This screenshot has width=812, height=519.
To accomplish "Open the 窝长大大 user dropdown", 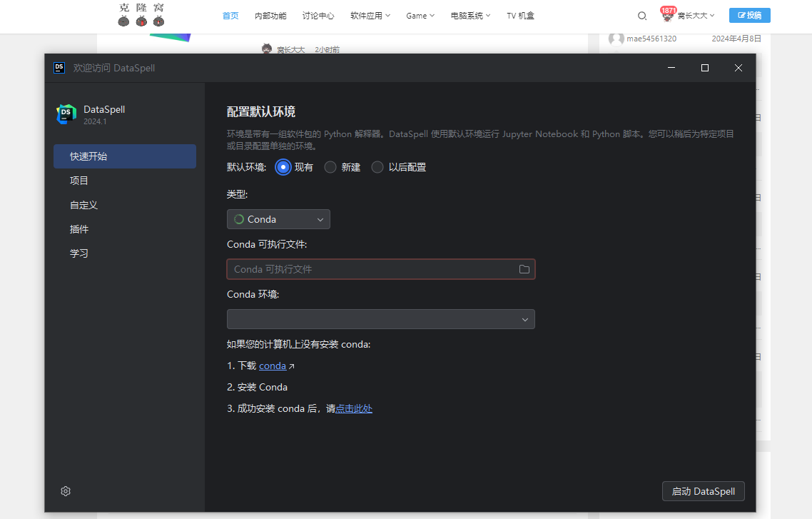I will [696, 16].
